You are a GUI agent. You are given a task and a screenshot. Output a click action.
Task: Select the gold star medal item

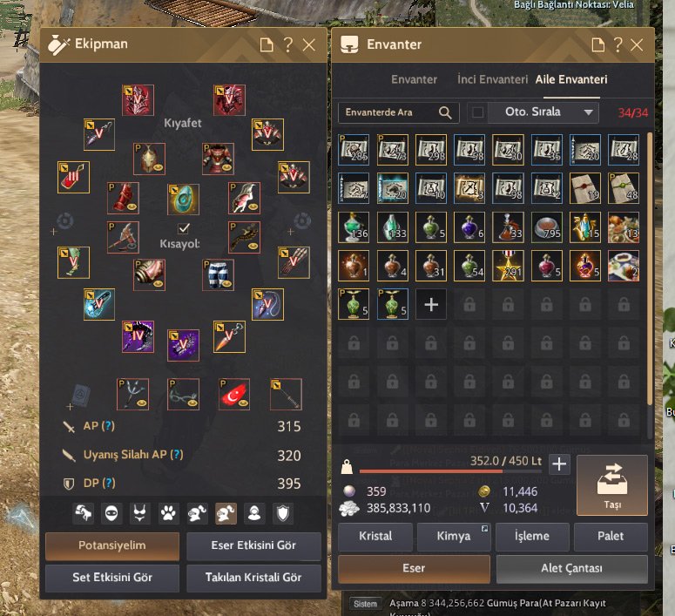point(508,266)
